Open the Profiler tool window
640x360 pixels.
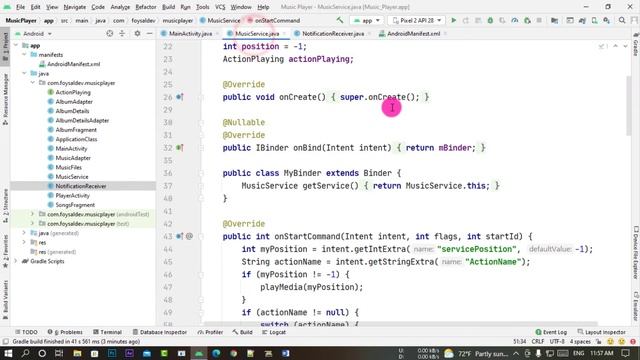tap(210, 332)
